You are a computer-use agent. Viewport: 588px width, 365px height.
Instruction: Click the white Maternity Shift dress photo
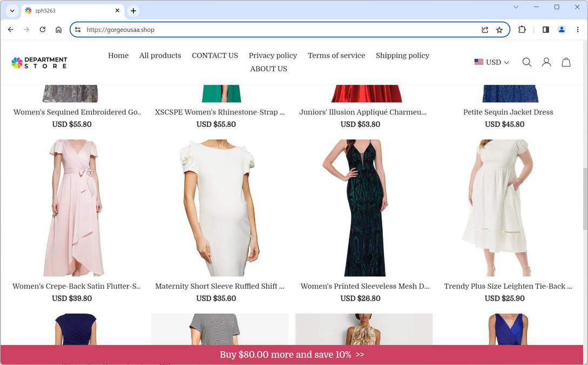(x=220, y=208)
